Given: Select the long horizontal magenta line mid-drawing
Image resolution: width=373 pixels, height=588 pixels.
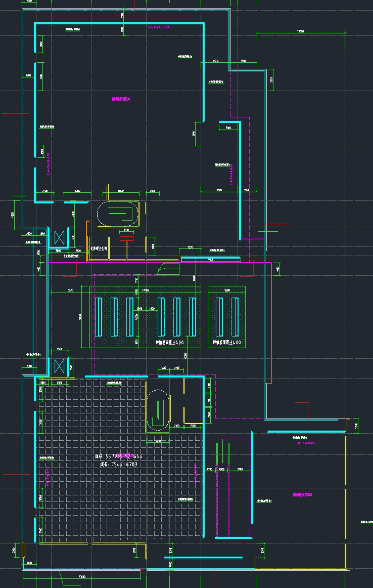Looking at the screenshot, I should pyautogui.click(x=152, y=263).
